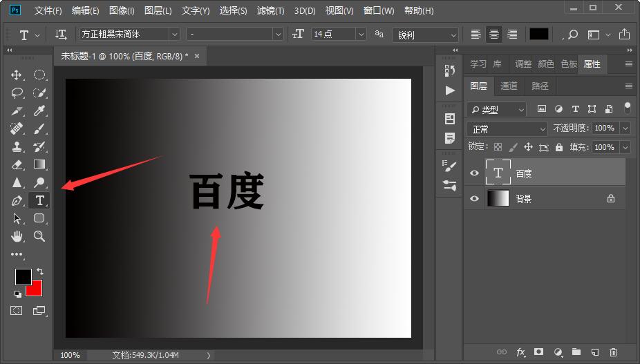Open the 正常 blend mode dropdown
Screen dimensions: 640x364
[507, 129]
